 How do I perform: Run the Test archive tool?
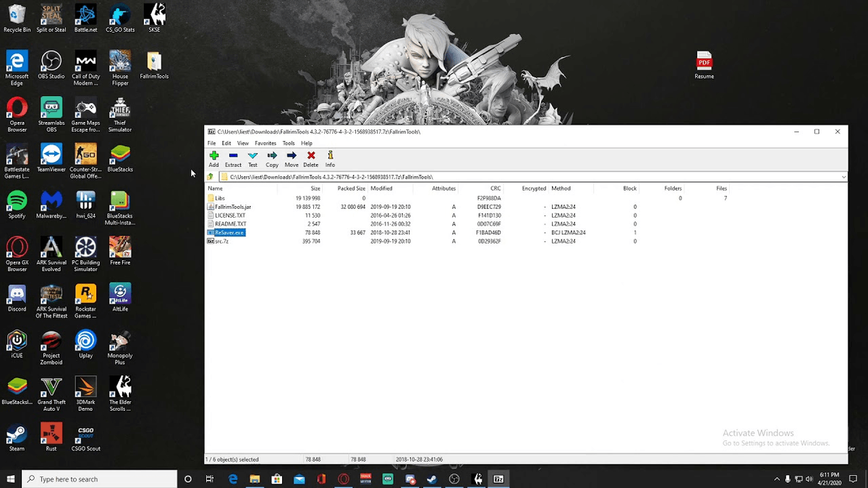tap(252, 158)
